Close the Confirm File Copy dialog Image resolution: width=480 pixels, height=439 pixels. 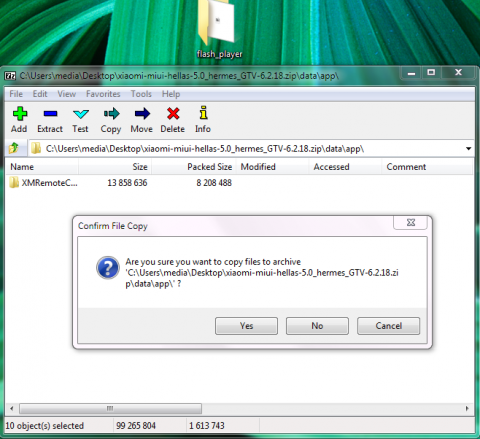point(411,222)
